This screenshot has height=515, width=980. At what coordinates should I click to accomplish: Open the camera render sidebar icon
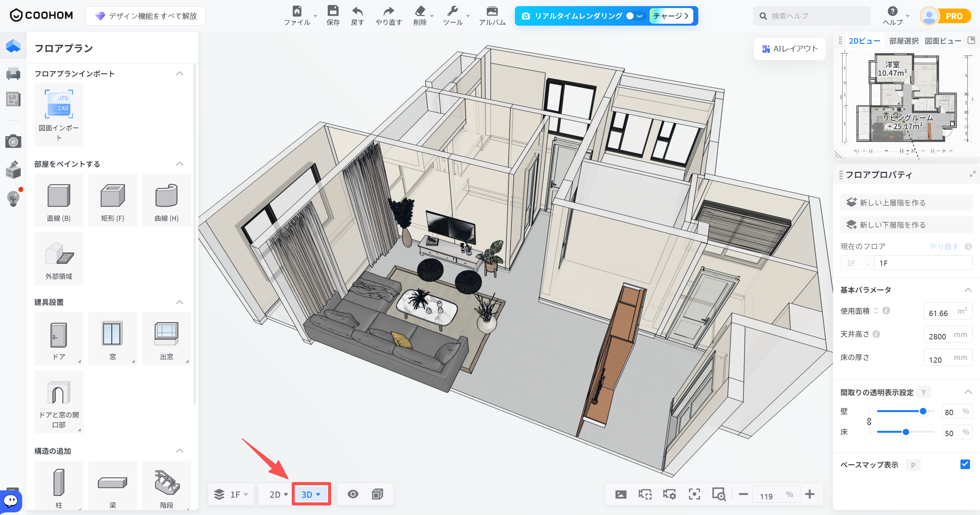(13, 141)
